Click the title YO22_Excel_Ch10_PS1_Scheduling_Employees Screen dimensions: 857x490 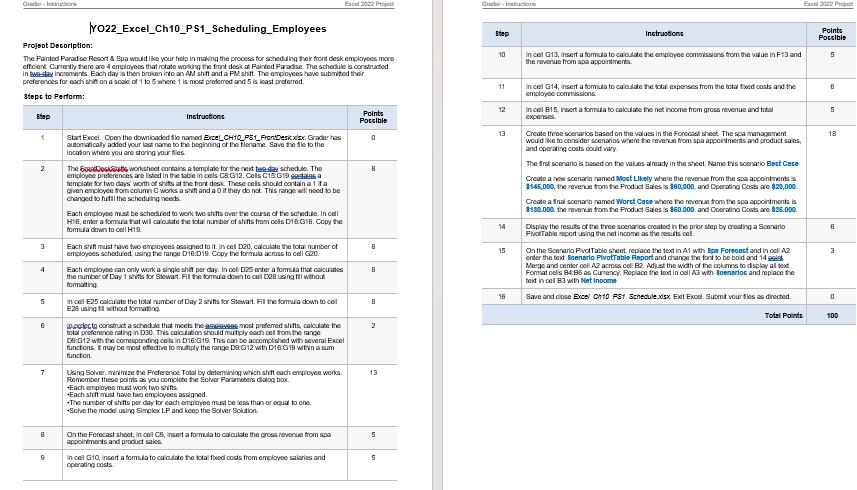208,29
